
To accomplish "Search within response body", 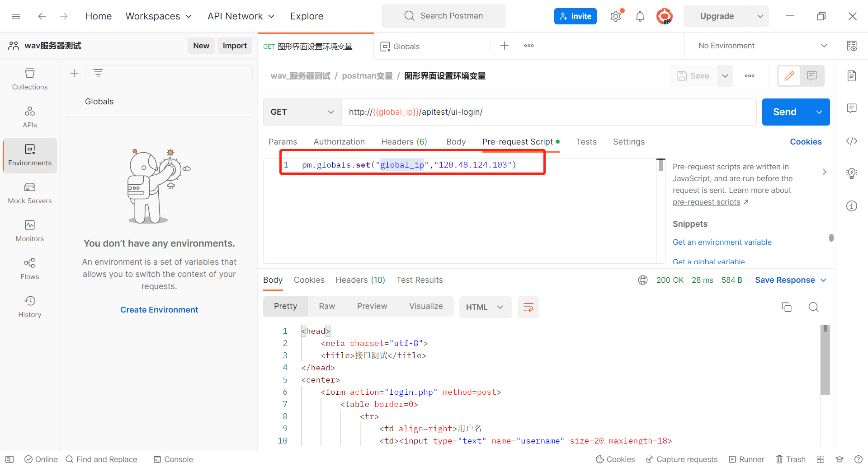I will tap(814, 307).
